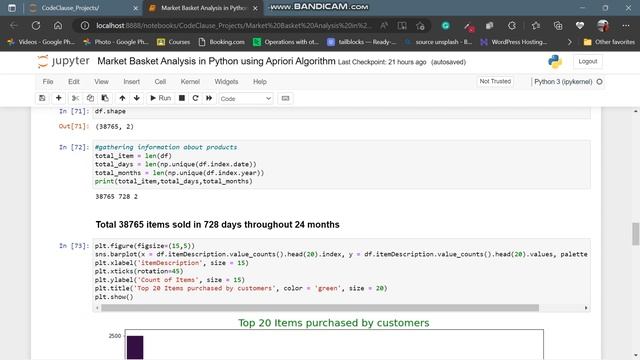Paste cells below icon
Viewport: 640px width, 360px height.
tap(105, 98)
